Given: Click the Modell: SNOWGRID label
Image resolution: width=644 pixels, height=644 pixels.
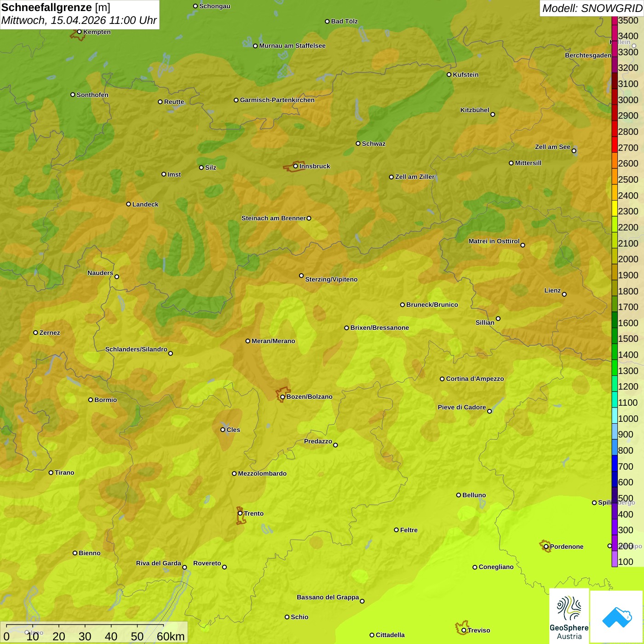Looking at the screenshot, I should point(592,8).
